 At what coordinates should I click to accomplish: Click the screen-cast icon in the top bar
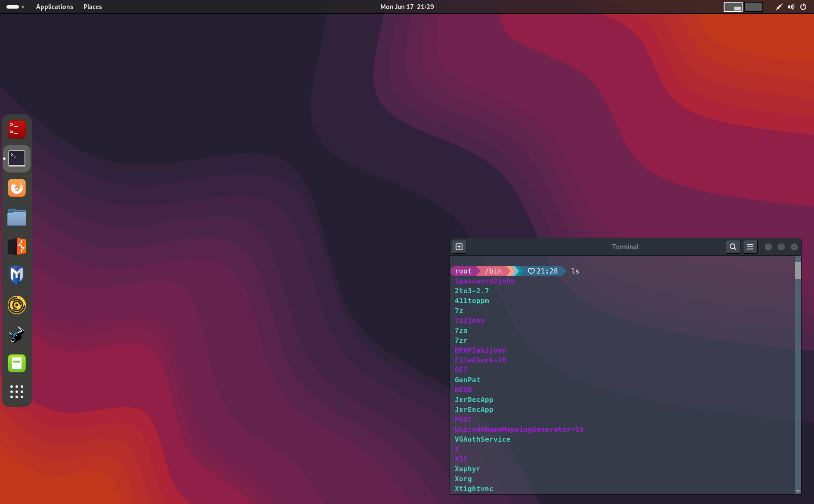(x=778, y=6)
